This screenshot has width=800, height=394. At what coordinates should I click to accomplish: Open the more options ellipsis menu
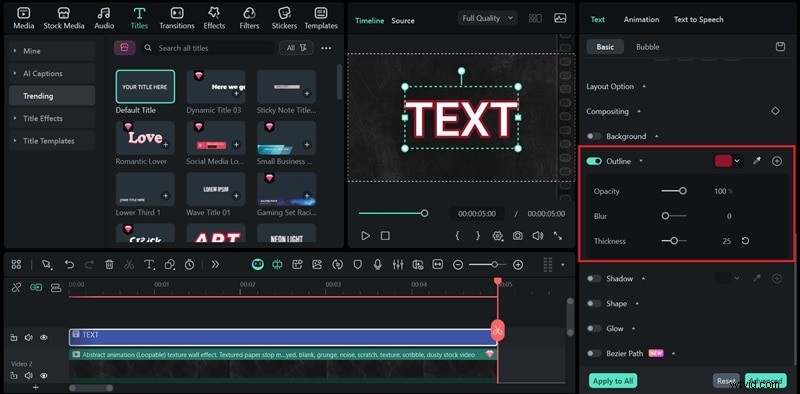(x=326, y=48)
